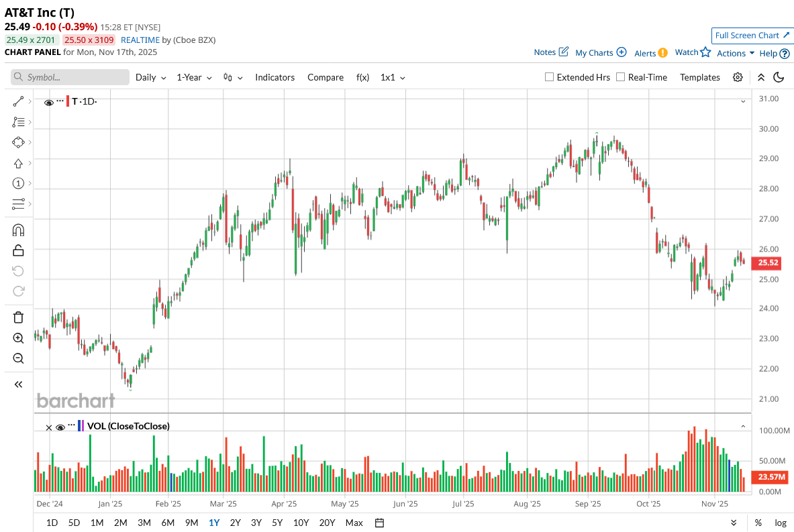Select the polygon shapes drawing tool
794x532 pixels.
[18, 142]
